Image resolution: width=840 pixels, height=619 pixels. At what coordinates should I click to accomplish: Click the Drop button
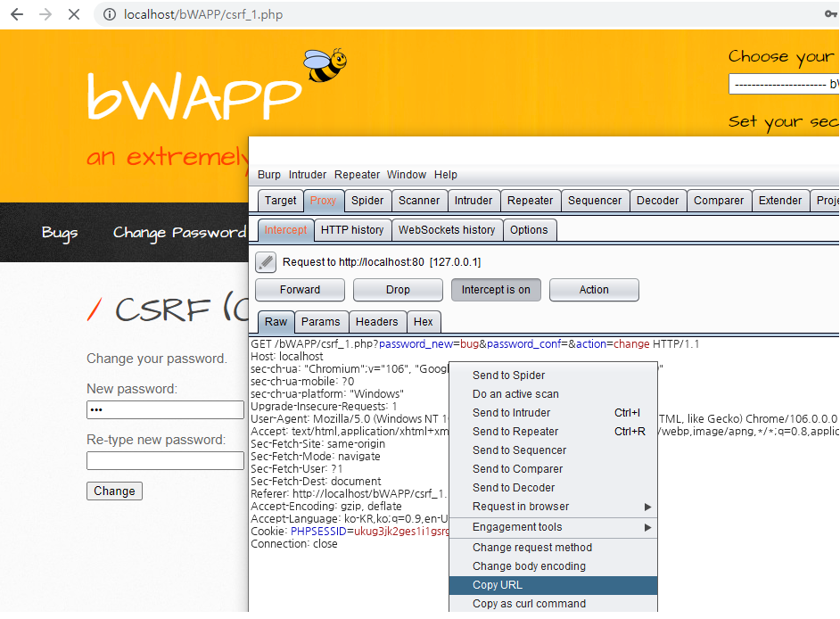tap(398, 290)
